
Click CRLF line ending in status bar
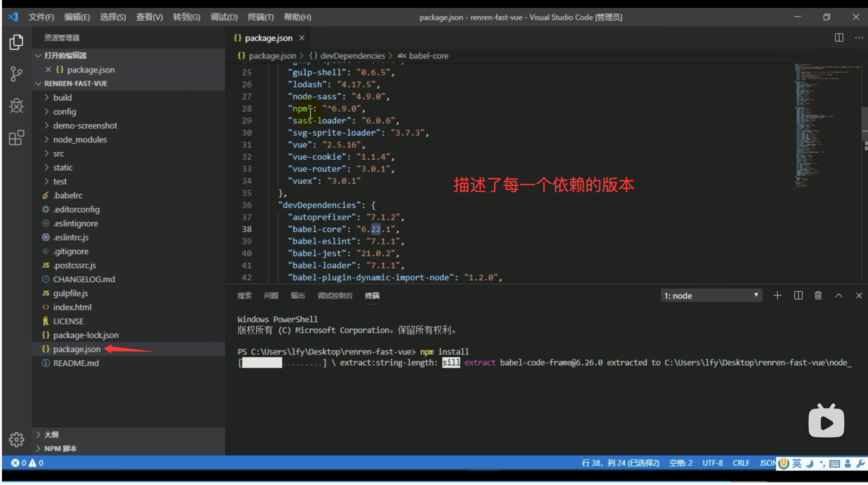click(x=741, y=463)
